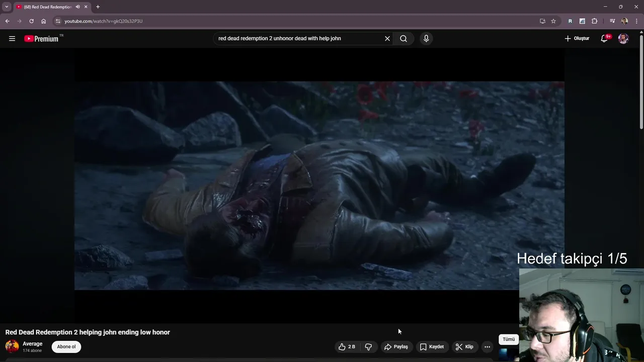Click the 174 abone subscriber count
The image size is (644, 362).
[x=32, y=350]
